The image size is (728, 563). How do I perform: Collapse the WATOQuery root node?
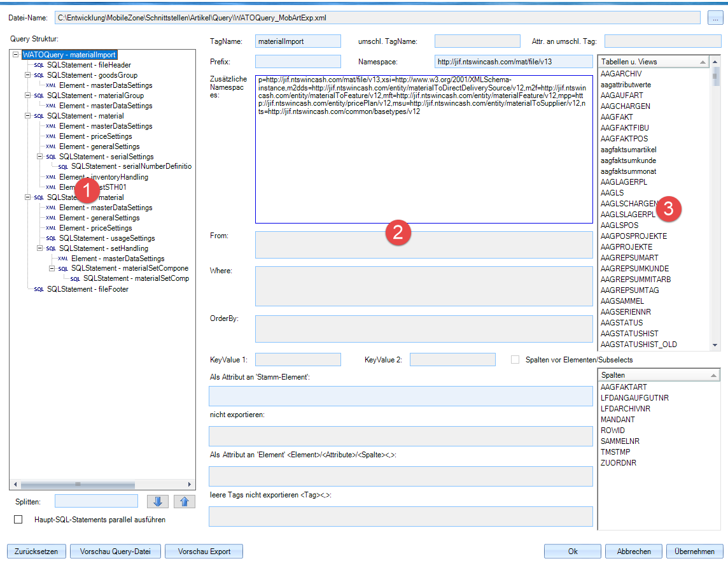[15, 54]
